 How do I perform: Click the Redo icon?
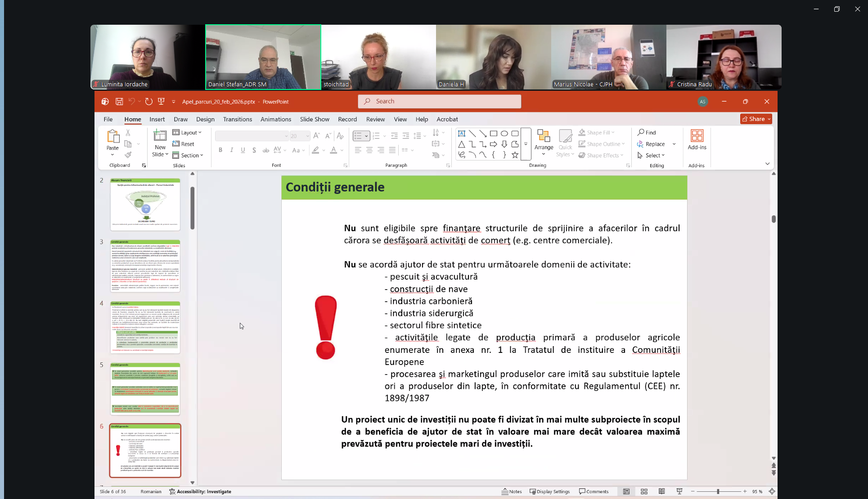click(x=149, y=102)
